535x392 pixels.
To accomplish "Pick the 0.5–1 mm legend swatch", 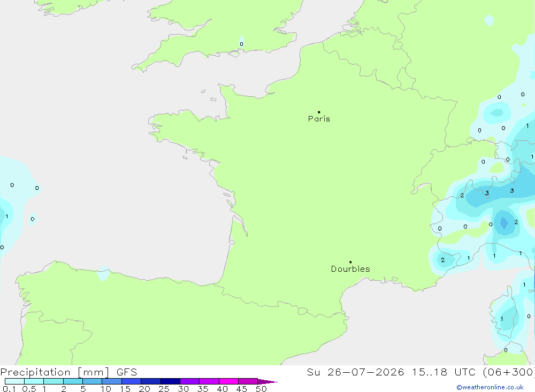I will [34, 381].
